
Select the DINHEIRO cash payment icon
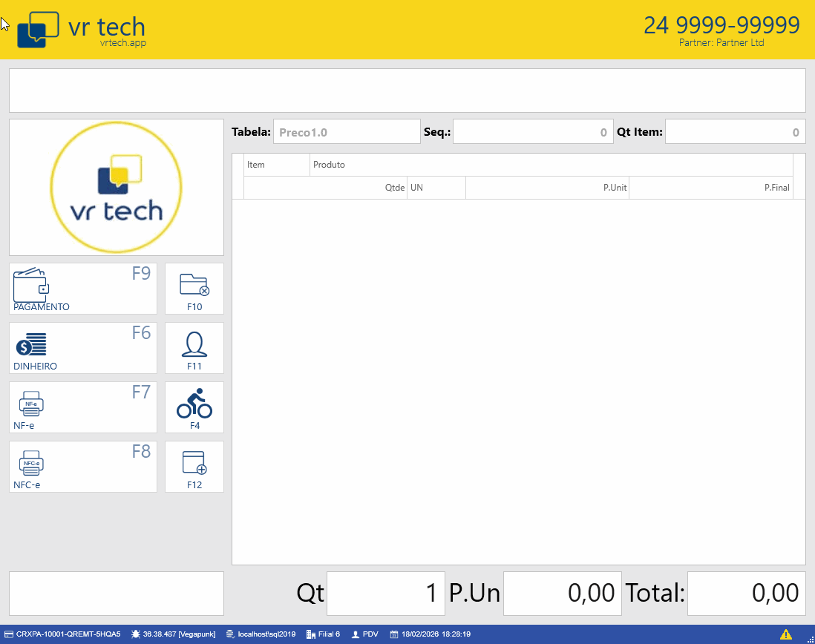click(x=31, y=344)
